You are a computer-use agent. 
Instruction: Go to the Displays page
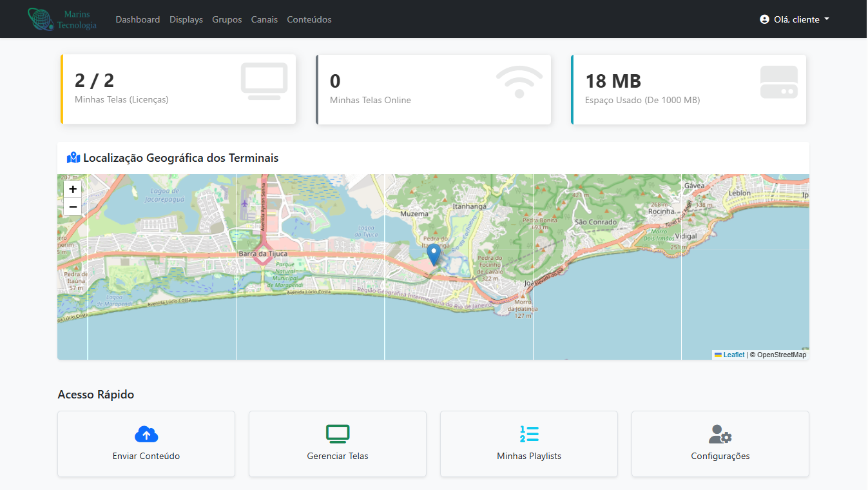coord(186,19)
